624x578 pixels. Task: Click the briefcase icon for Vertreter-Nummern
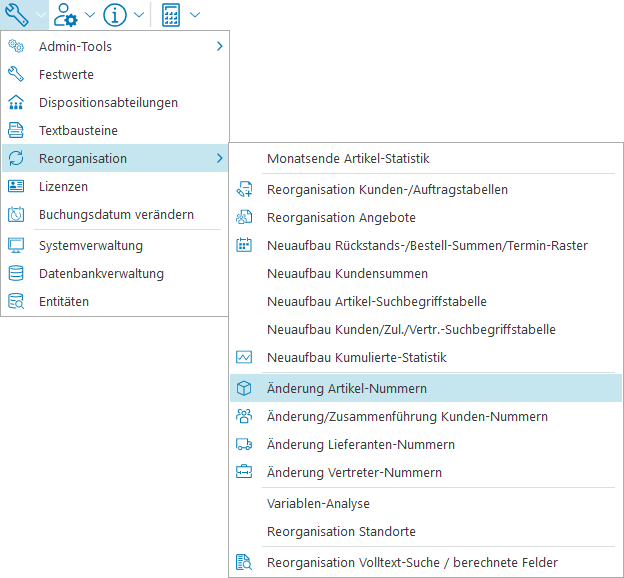(244, 472)
